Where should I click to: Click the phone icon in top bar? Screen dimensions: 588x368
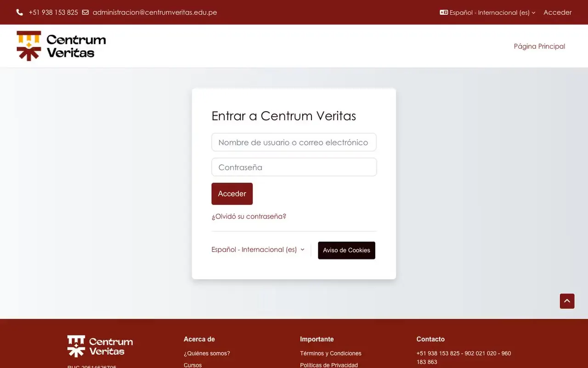(19, 12)
